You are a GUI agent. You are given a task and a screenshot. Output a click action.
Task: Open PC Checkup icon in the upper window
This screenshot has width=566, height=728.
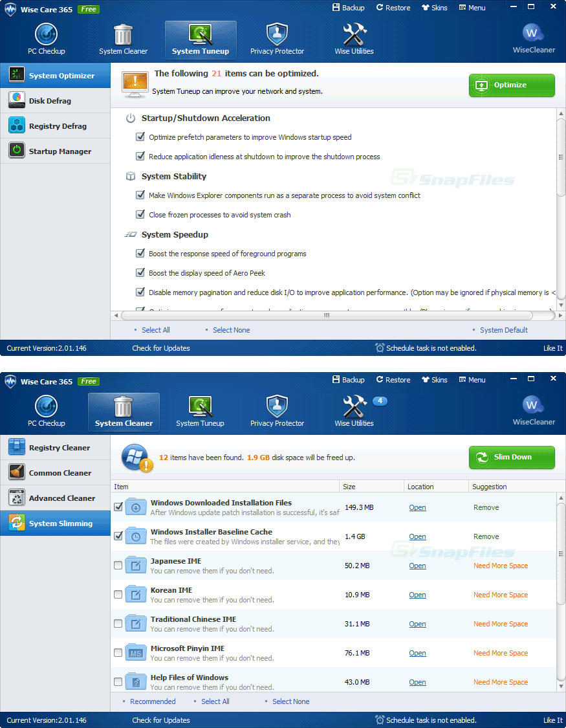(47, 34)
